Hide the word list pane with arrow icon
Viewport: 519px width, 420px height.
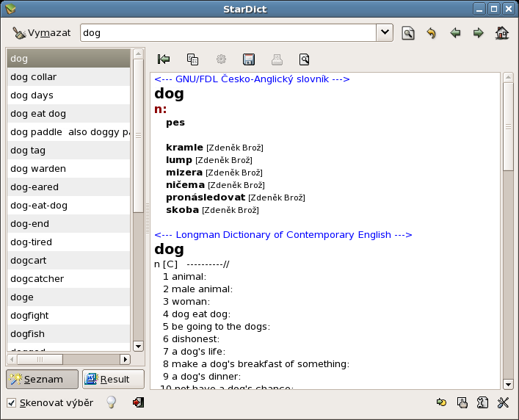(164, 59)
